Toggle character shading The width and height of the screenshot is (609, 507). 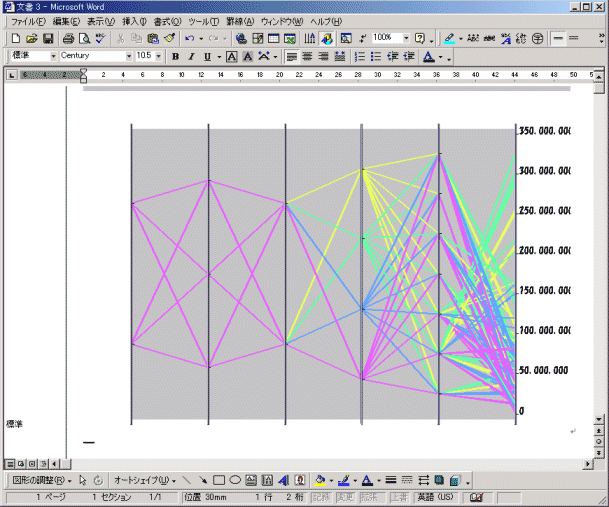point(247,57)
